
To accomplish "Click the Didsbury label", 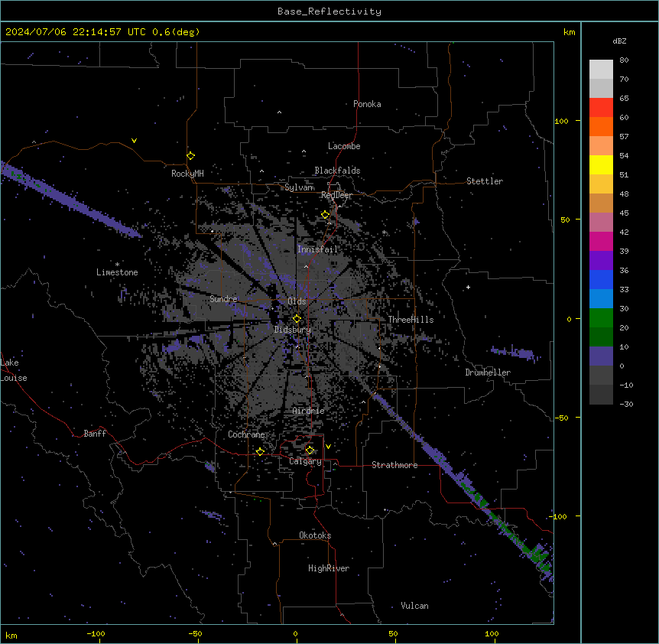I will [293, 330].
